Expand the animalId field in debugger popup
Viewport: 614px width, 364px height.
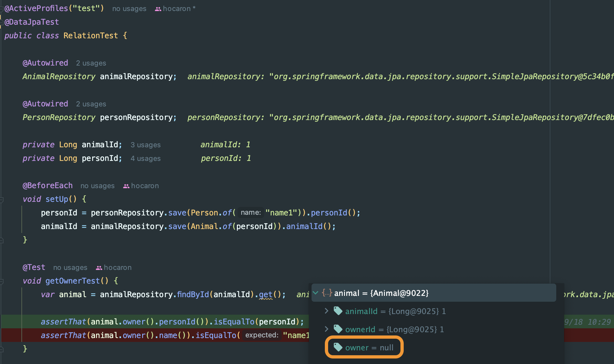(326, 311)
